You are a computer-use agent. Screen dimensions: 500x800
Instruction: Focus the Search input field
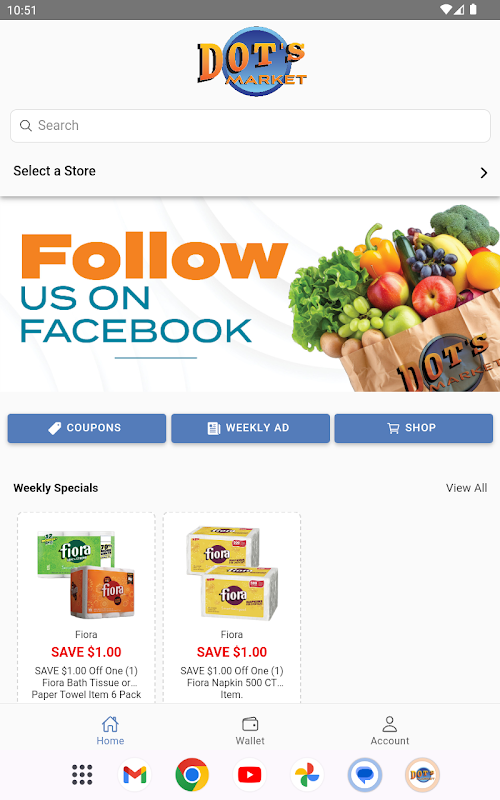(x=250, y=126)
